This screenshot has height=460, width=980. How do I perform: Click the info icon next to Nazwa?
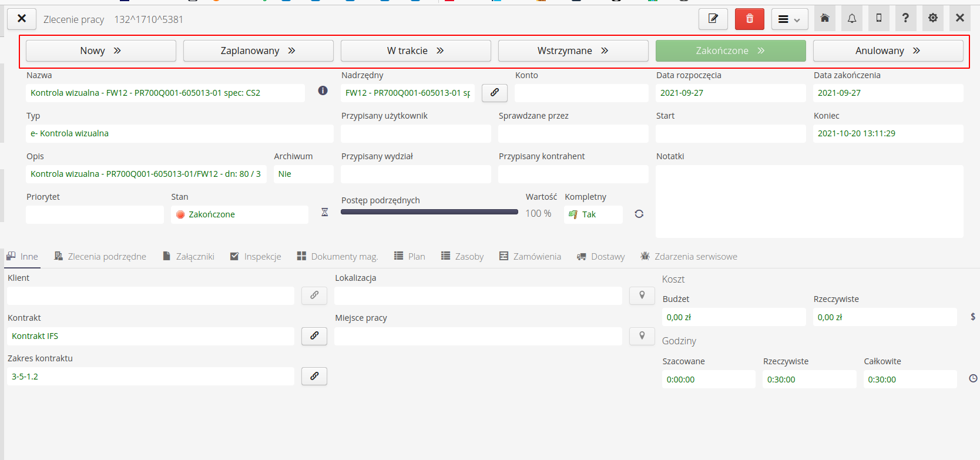323,90
